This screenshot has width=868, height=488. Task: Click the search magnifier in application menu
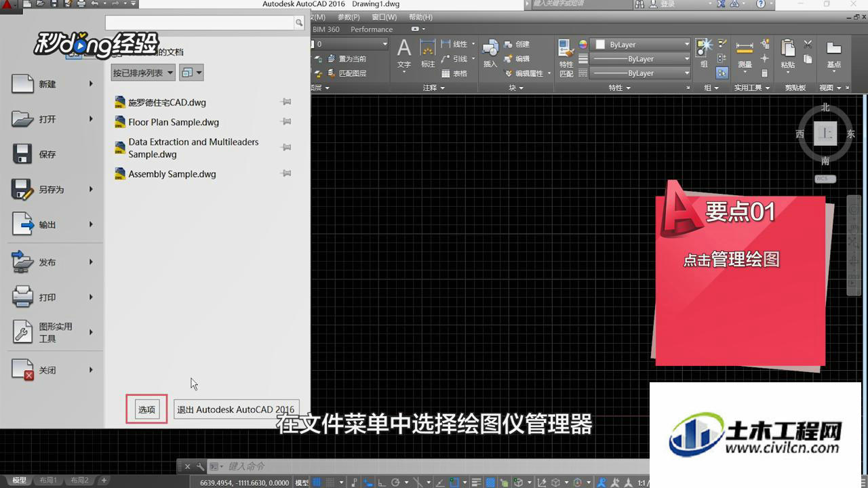[299, 23]
